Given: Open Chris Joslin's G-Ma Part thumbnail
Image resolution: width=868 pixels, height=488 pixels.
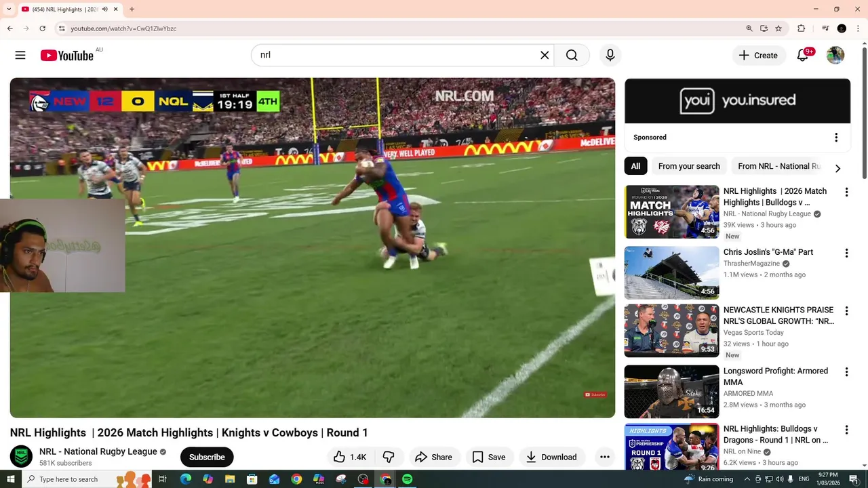Looking at the screenshot, I should 671,272.
